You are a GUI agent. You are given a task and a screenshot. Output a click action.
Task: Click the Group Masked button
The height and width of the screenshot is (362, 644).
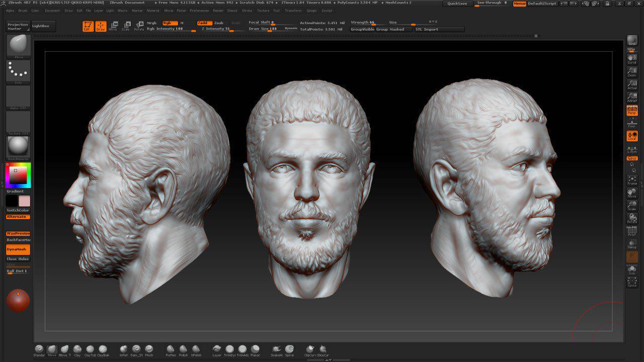(x=394, y=29)
